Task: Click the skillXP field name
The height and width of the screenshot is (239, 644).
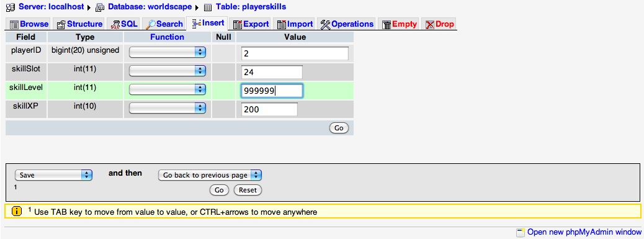Action: point(26,106)
